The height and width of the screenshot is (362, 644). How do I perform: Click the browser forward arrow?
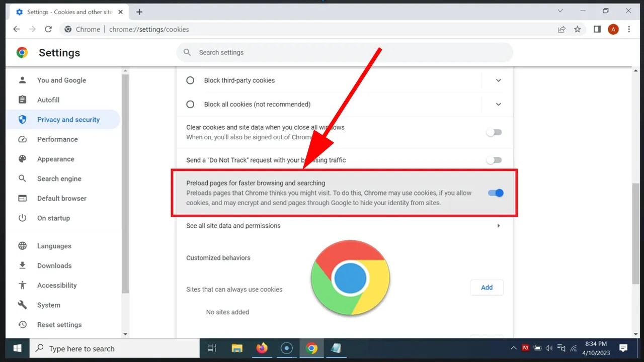(x=32, y=29)
